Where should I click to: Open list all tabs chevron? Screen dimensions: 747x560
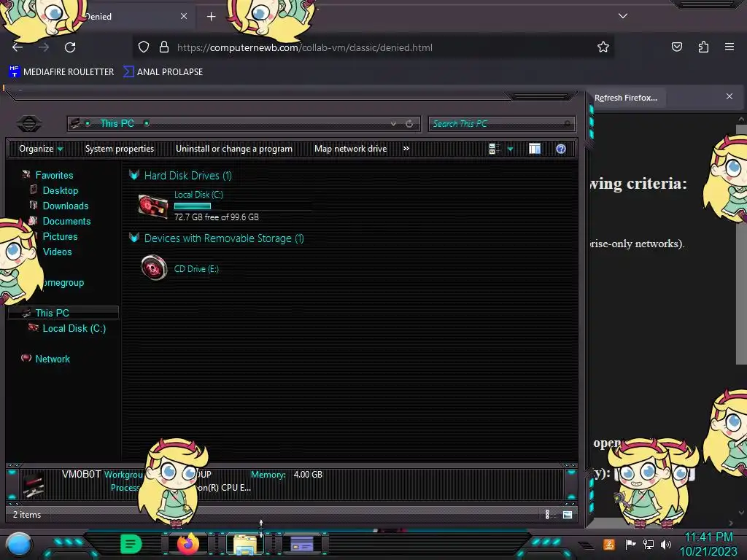[623, 16]
